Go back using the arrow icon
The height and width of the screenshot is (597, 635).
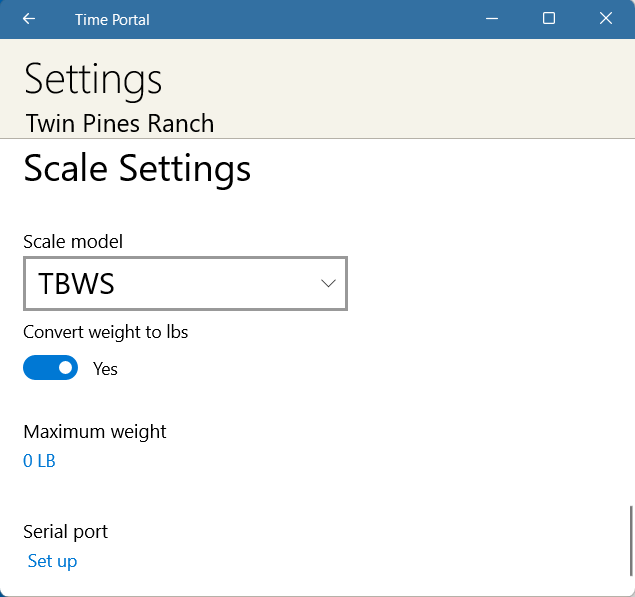tap(29, 19)
